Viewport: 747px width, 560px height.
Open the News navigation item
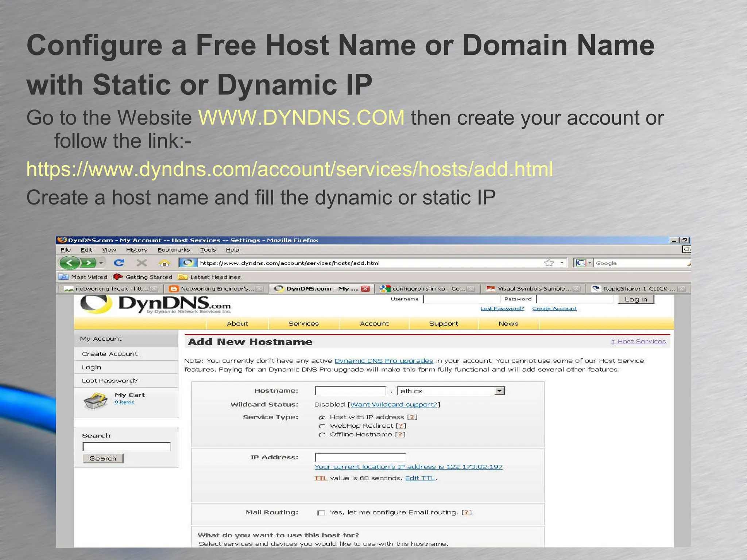click(x=508, y=324)
